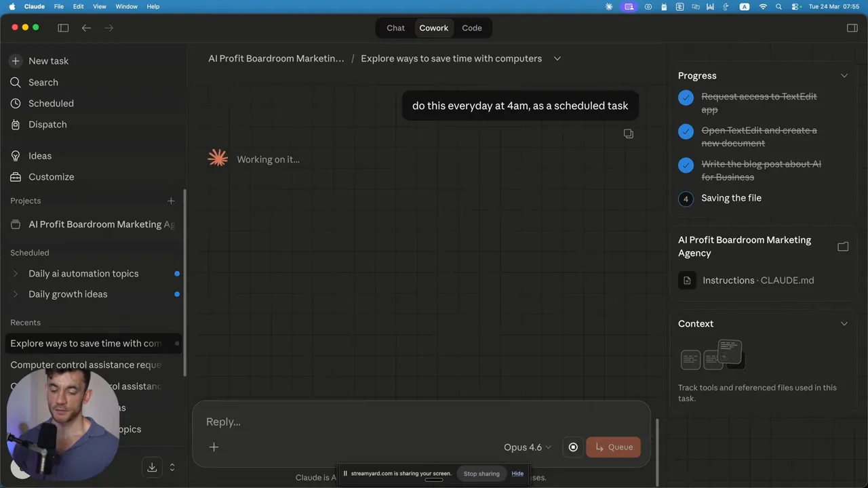This screenshot has height=488, width=868.
Task: Expand Daily growth ideas scheduled item
Action: 16,294
